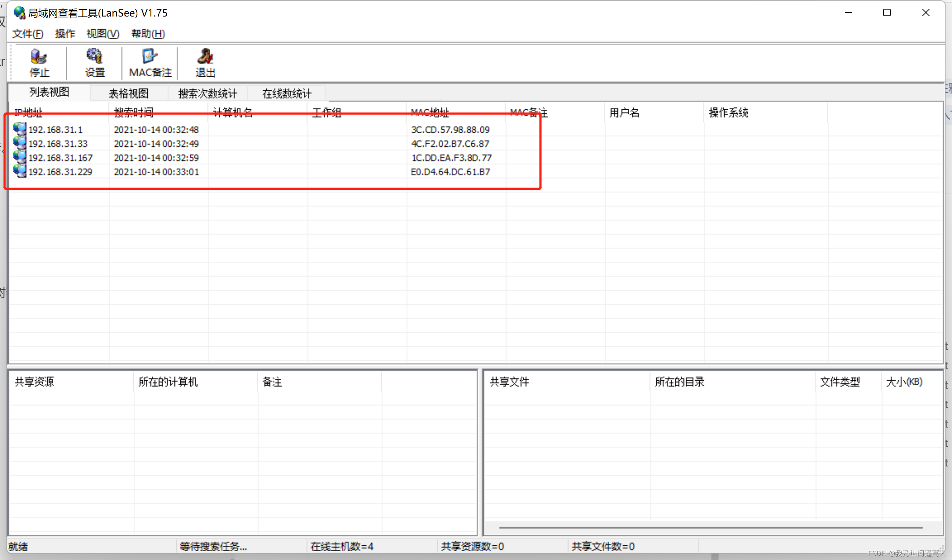Click the 停止 (Stop) toolbar icon

click(x=39, y=63)
